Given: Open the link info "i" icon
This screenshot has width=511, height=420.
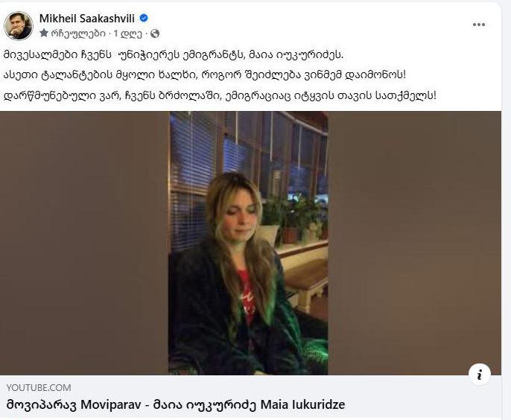Looking at the screenshot, I should pyautogui.click(x=480, y=375).
